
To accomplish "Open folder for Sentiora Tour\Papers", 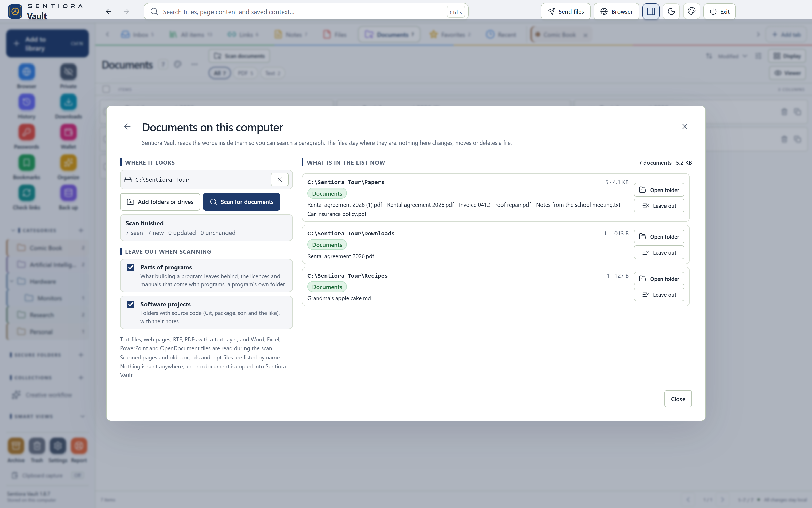I will pos(659,189).
